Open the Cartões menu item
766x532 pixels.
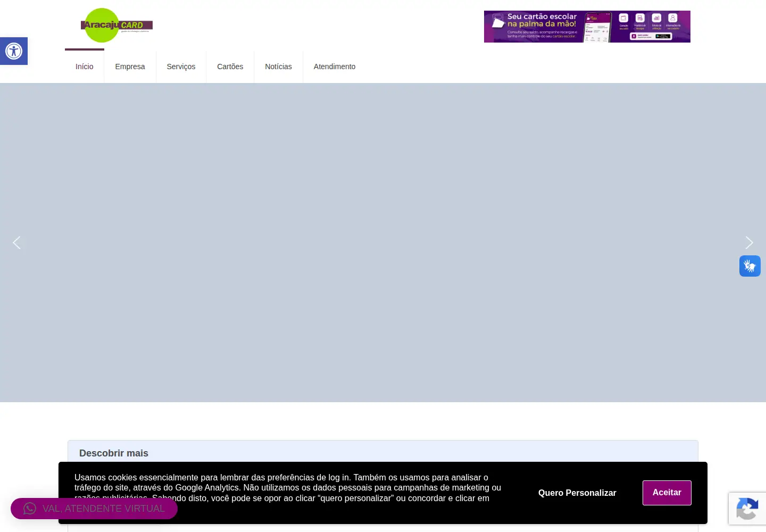(230, 66)
